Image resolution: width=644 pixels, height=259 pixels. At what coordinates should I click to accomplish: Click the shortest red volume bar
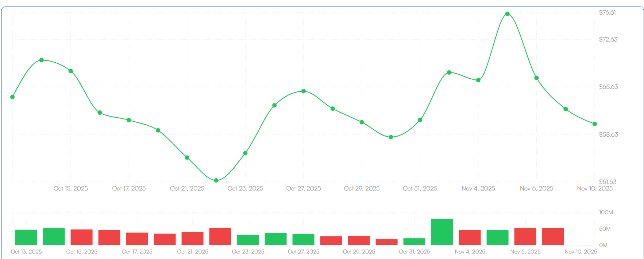386,242
